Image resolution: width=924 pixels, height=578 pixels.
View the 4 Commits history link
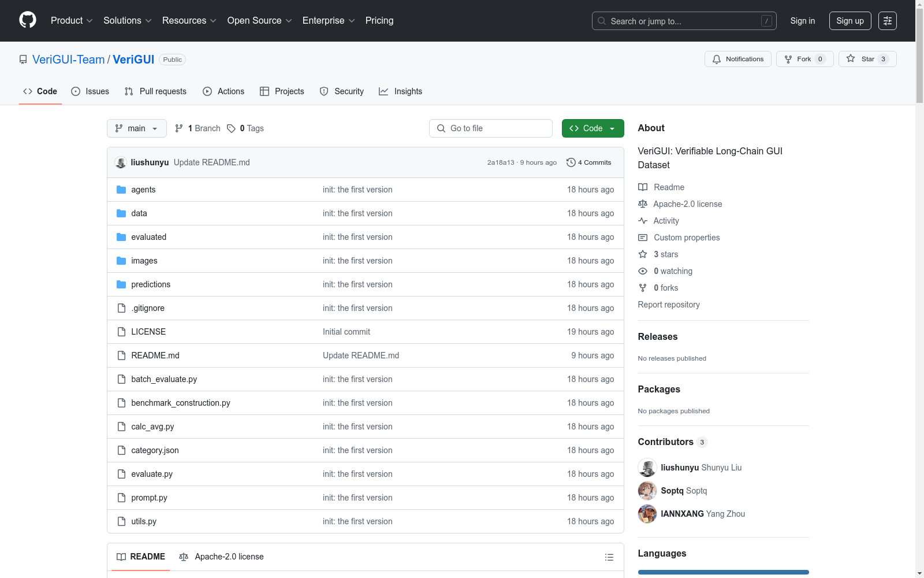(589, 162)
